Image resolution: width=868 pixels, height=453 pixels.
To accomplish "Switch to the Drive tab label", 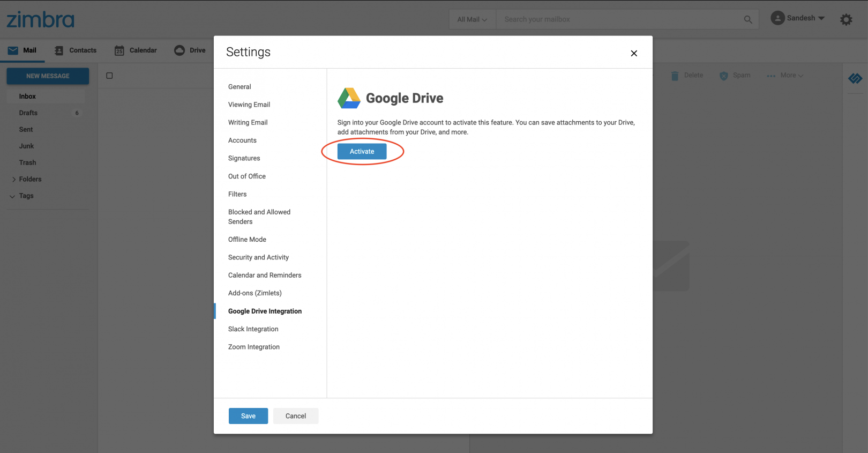I will point(197,50).
